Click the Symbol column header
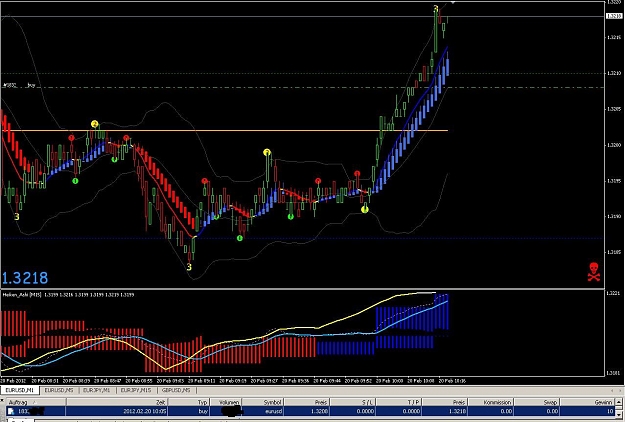Screen dimensions: 625x422 [x=263, y=402]
